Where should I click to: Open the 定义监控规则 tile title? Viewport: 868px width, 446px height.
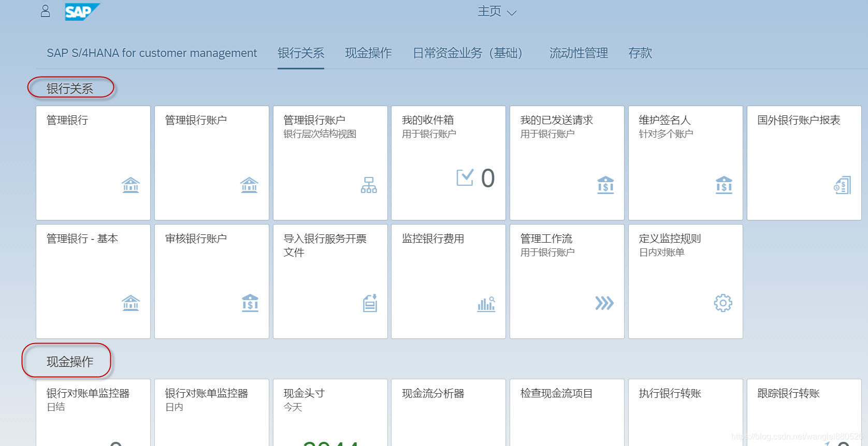[x=670, y=239]
